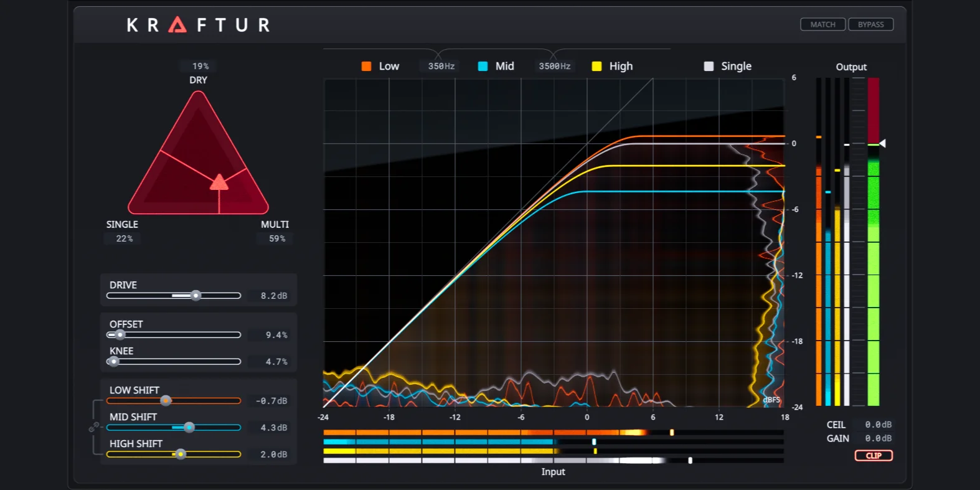This screenshot has width=980, height=490.
Task: Open the 3500Hz crossover frequency field
Action: point(554,66)
